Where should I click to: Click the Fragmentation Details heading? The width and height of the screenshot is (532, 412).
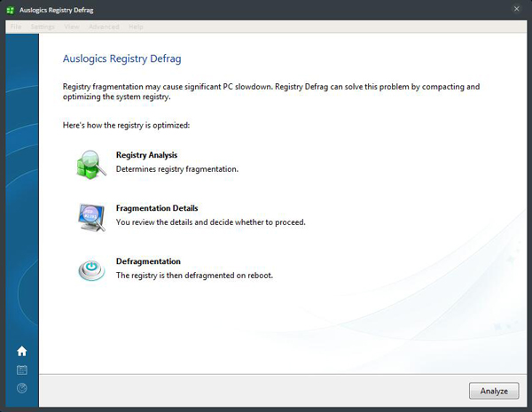click(x=157, y=208)
